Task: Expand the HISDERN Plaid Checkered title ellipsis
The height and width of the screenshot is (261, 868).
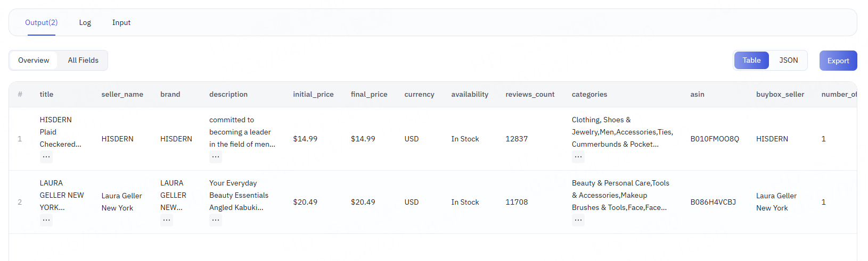Action: pyautogui.click(x=46, y=156)
